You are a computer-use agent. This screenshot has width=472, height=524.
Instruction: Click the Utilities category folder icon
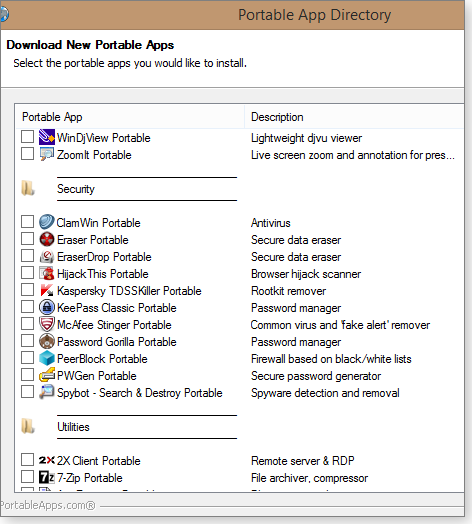pyautogui.click(x=28, y=426)
